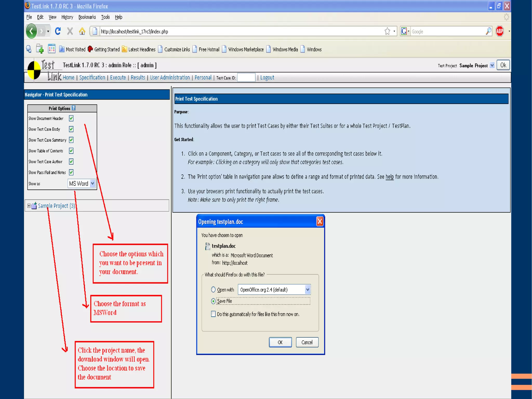Viewport: 532px width, 399px height.
Task: Open the OpenOffice.org 2.4 application dropdown
Action: pyautogui.click(x=274, y=290)
